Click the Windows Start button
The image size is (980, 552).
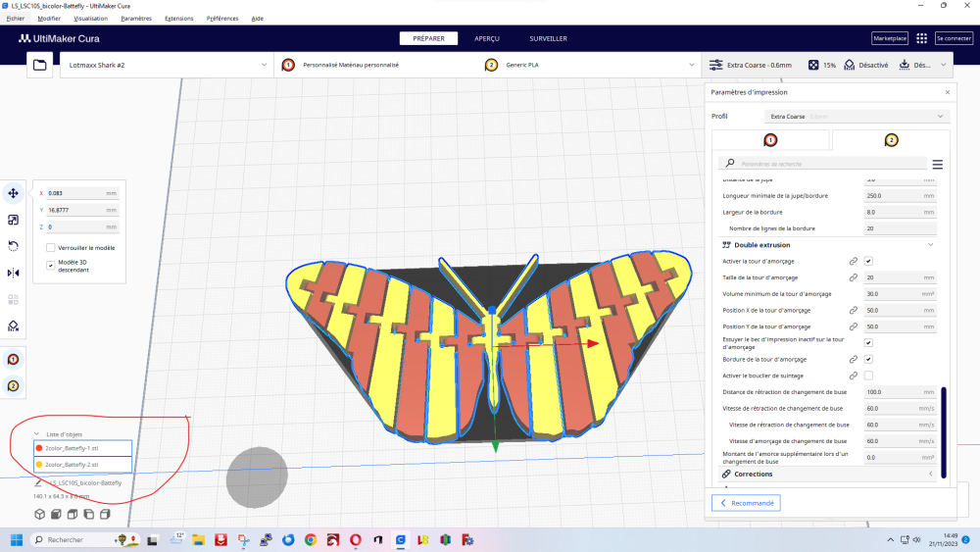coord(17,539)
